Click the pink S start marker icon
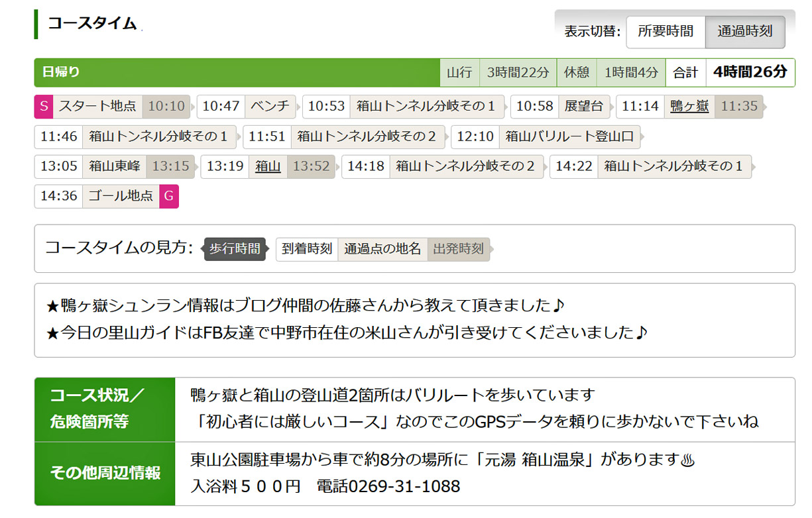The height and width of the screenshot is (518, 812). 43,106
